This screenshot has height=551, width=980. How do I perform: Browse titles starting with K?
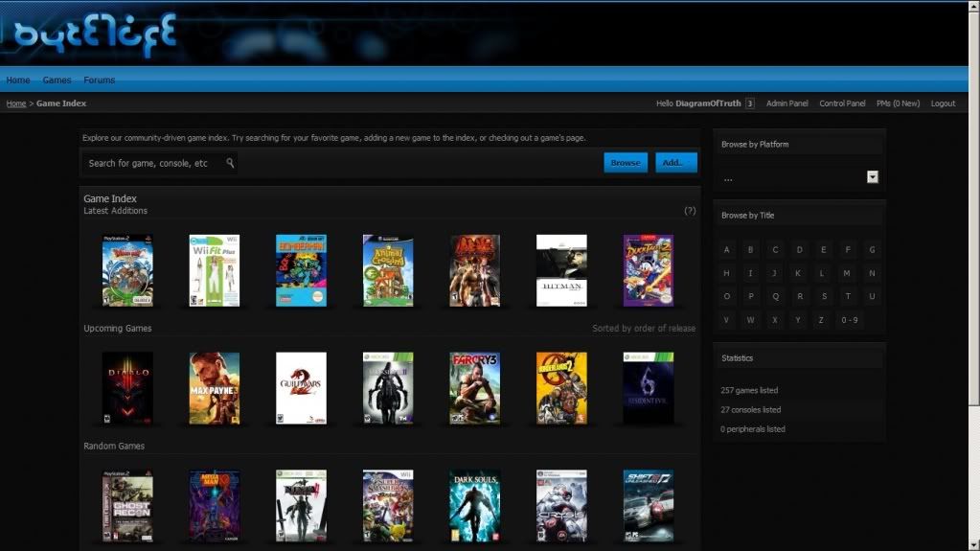[x=798, y=273]
